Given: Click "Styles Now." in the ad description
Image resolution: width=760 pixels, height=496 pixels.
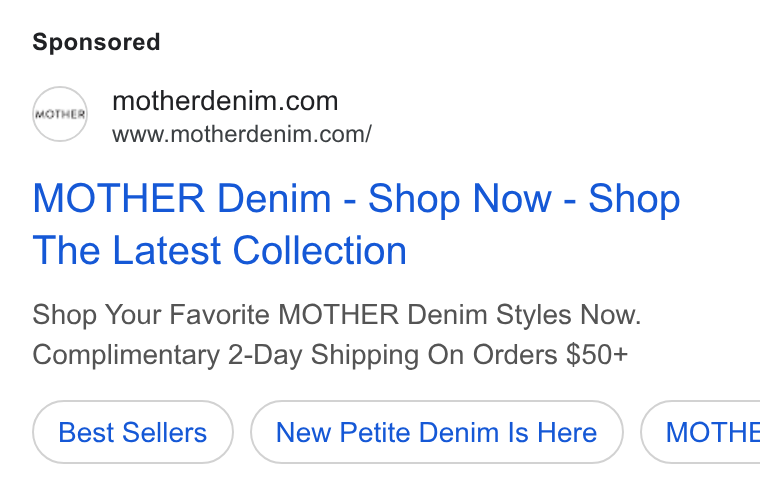Looking at the screenshot, I should [x=568, y=315].
